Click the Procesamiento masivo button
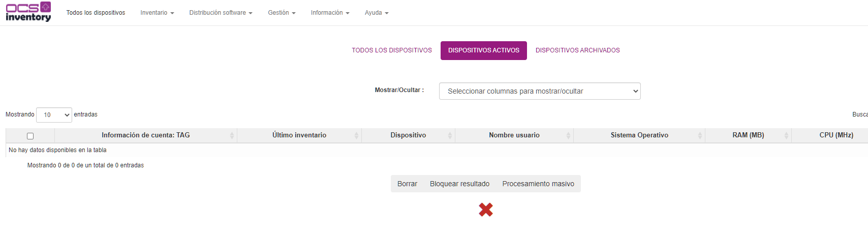868x232 pixels. click(x=538, y=184)
